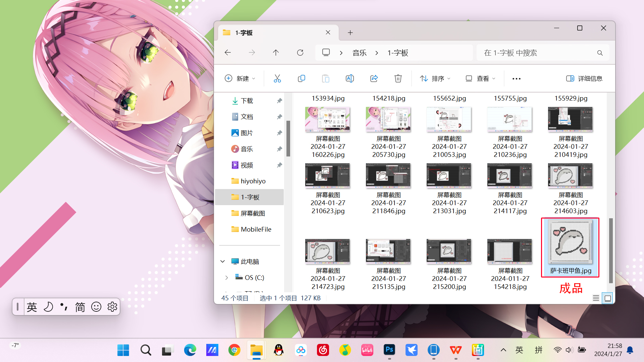
Task: Click the Paste clipboard icon
Action: click(x=325, y=78)
